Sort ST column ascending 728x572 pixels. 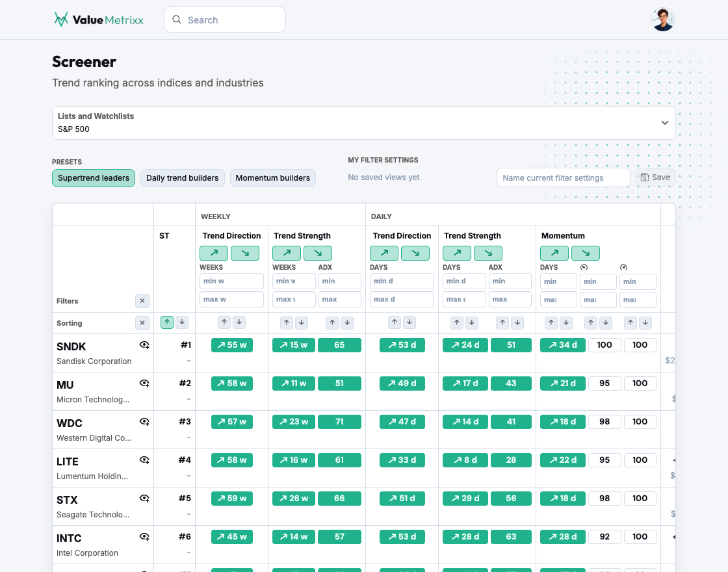pyautogui.click(x=166, y=322)
